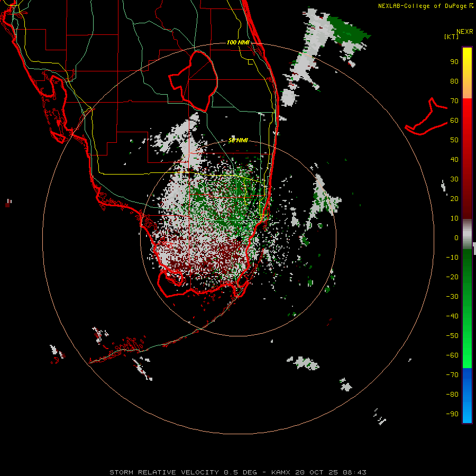Click the "NEXR" label above color scale

point(465,32)
